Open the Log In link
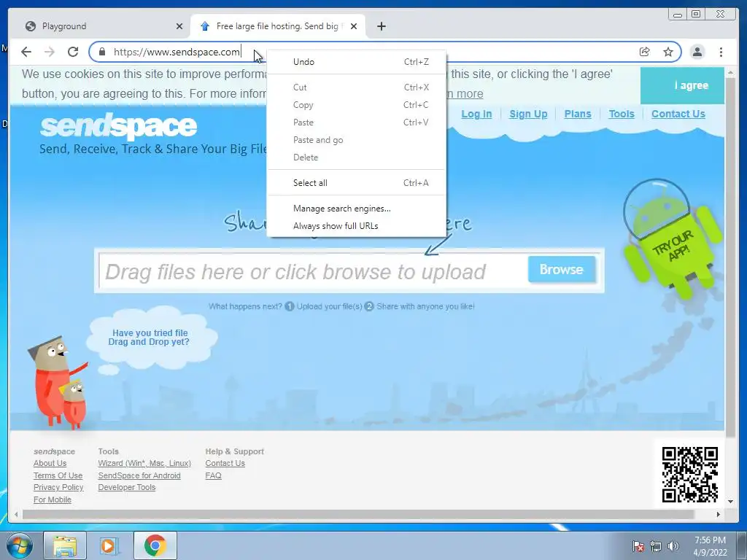This screenshot has height=560, width=747. pos(476,114)
